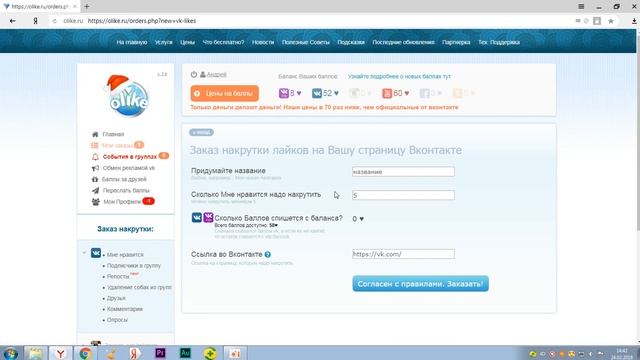Click the gift icon for Баллы за друзей
The width and height of the screenshot is (640, 360).
95,179
